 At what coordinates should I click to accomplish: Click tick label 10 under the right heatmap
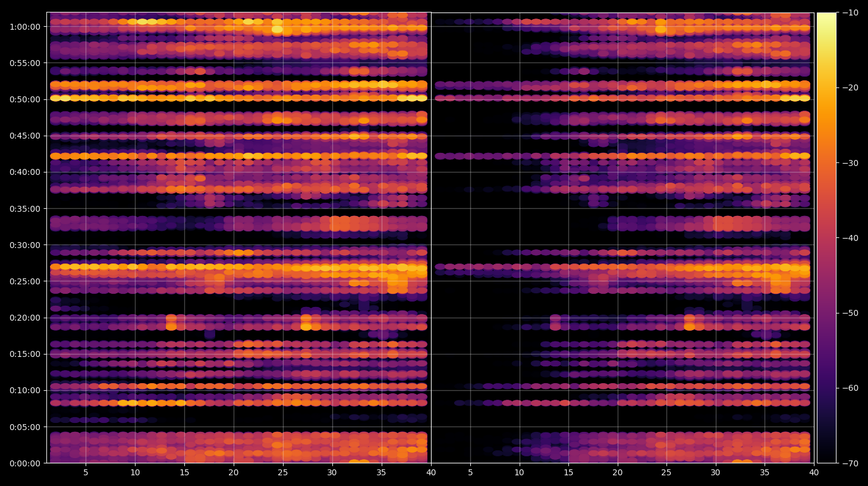coord(519,473)
